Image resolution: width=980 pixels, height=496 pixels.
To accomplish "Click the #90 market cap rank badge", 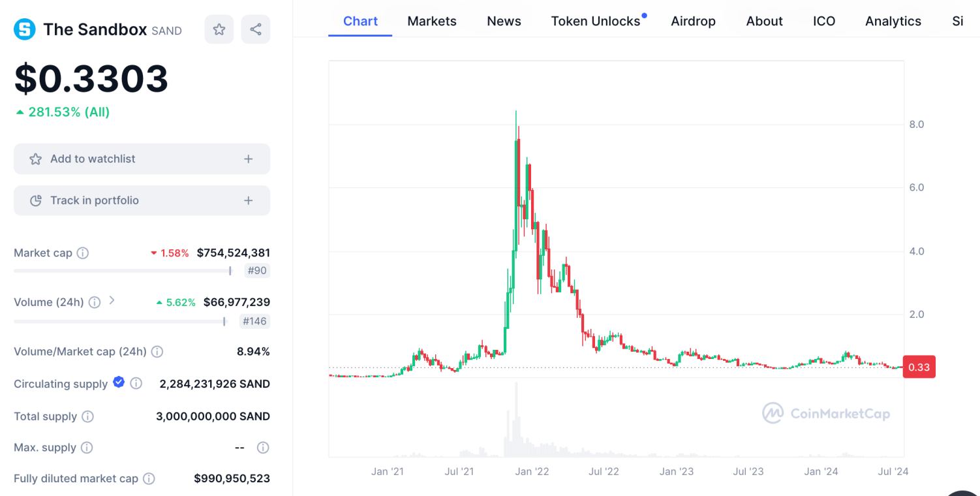I will point(257,271).
